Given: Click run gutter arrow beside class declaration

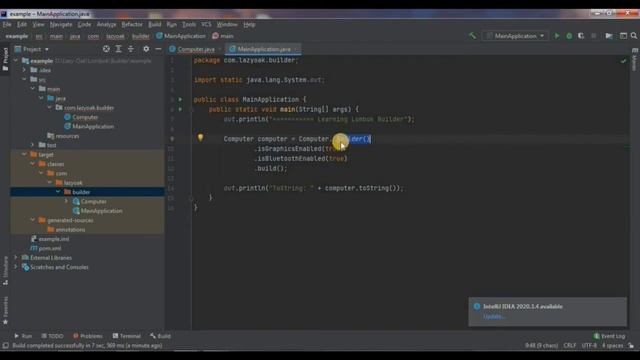Looking at the screenshot, I should point(180,99).
